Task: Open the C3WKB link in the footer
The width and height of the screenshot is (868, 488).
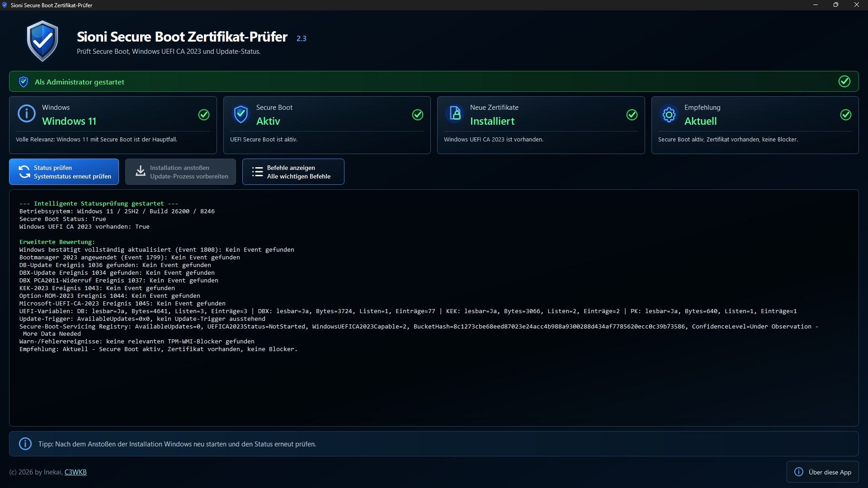Action: [x=75, y=472]
